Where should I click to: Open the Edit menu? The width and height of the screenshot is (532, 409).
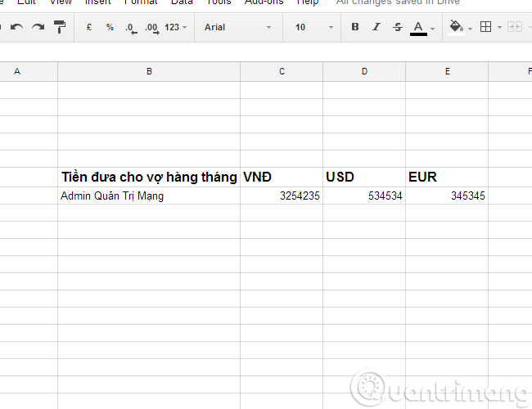tap(26, 2)
